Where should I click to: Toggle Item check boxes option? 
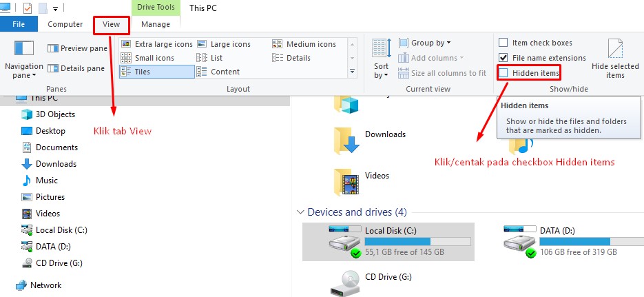535,43
